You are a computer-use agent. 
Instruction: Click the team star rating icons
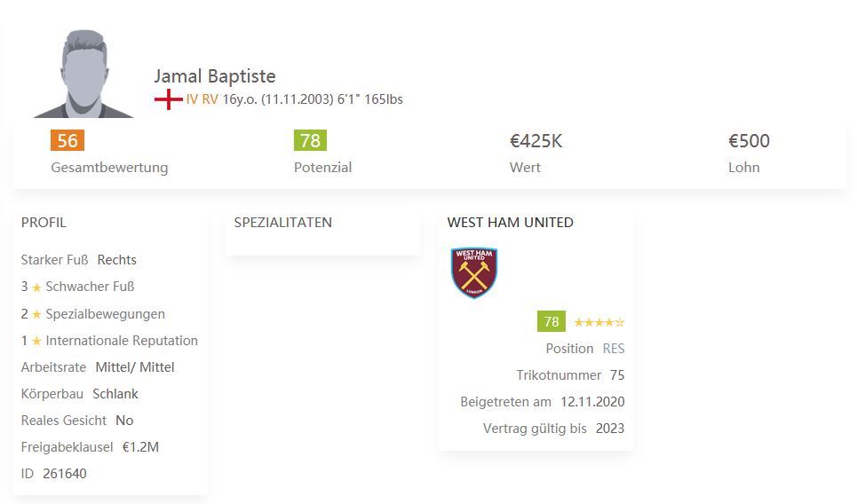pos(599,322)
